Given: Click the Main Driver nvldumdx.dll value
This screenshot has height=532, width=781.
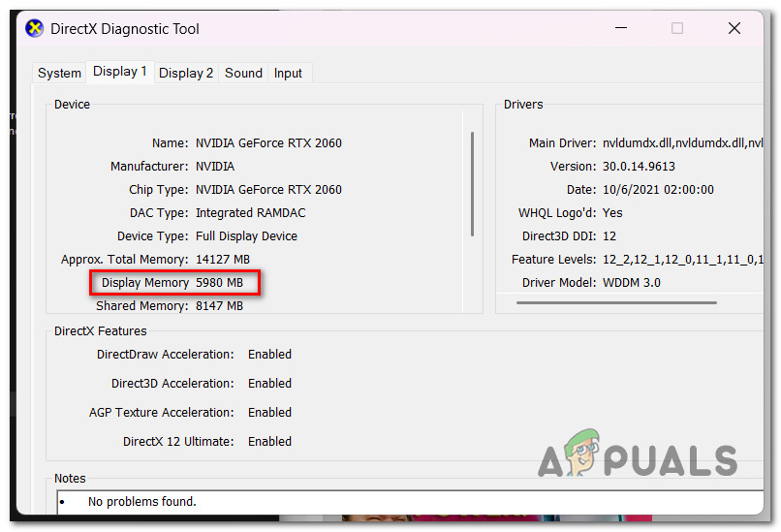Looking at the screenshot, I should click(x=682, y=143).
